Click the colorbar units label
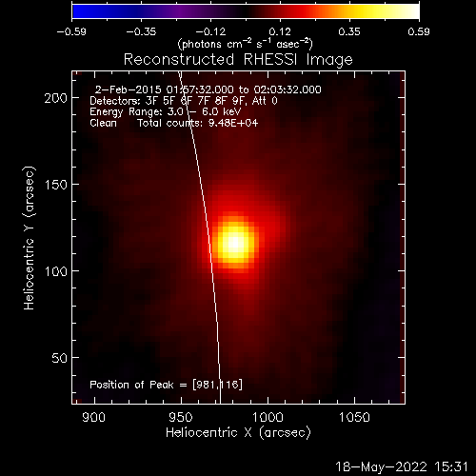This screenshot has width=476, height=476. click(x=245, y=44)
